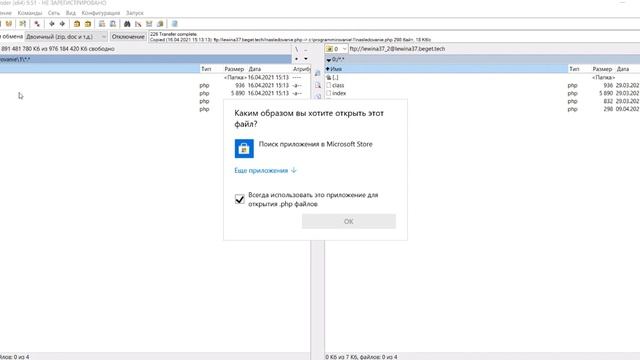The width and height of the screenshot is (640, 360).
Task: Click the copy names to clipboard icon
Action: point(160,24)
